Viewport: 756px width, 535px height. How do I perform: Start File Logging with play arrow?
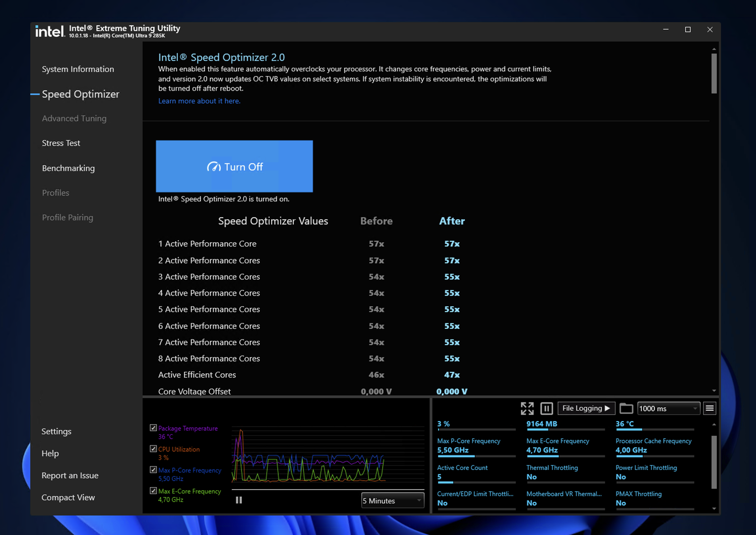[586, 408]
